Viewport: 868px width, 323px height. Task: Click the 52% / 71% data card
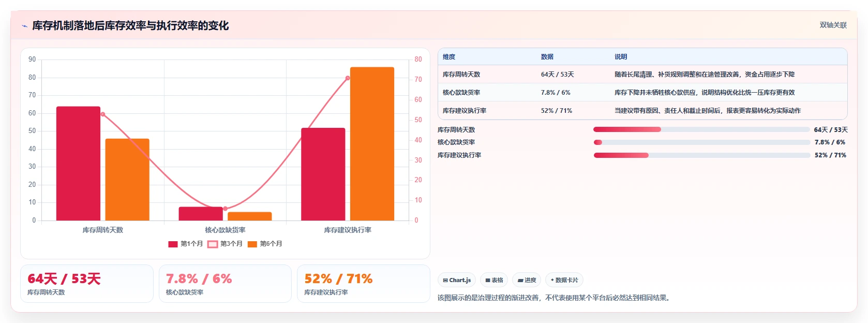(364, 284)
